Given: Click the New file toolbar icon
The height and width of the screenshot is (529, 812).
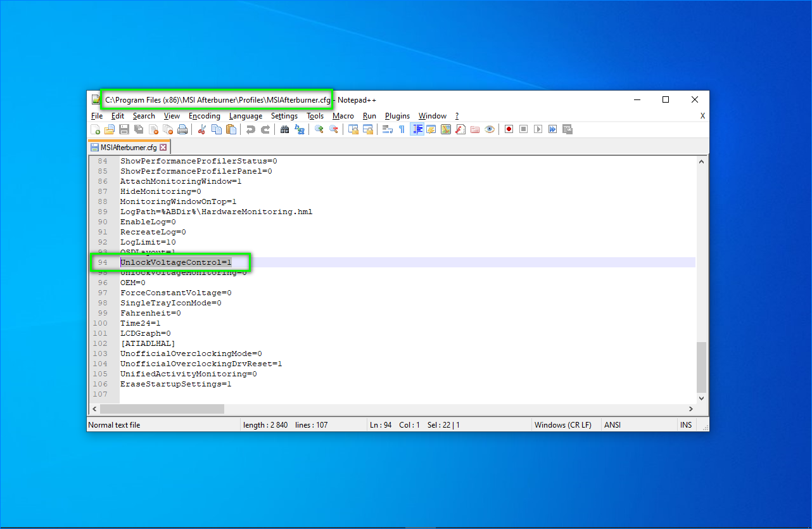Looking at the screenshot, I should (x=96, y=129).
